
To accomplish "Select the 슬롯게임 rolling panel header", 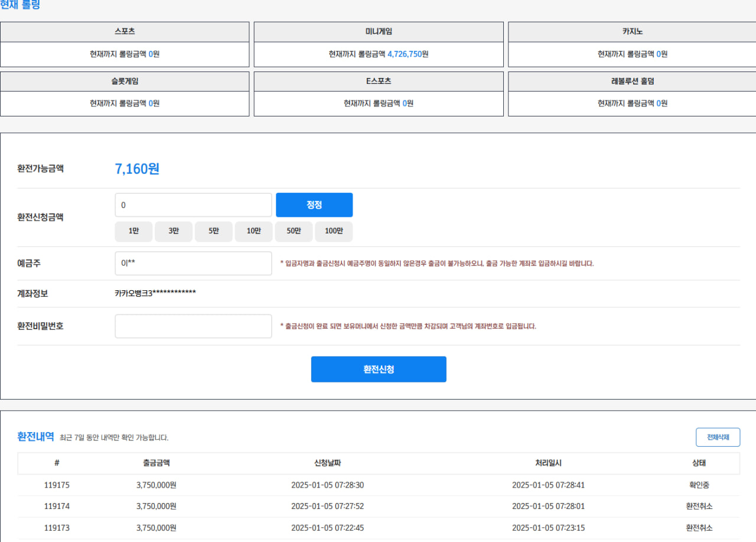I will 125,82.
